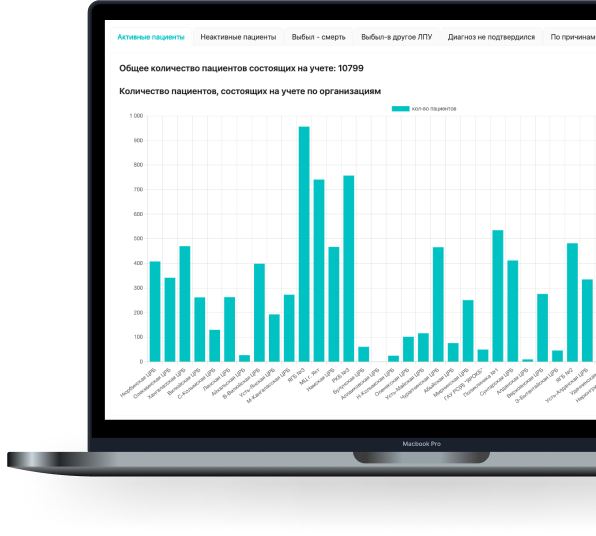Click the y-axis value 500
Image resolution: width=596 pixels, height=536 pixels.
pyautogui.click(x=138, y=239)
